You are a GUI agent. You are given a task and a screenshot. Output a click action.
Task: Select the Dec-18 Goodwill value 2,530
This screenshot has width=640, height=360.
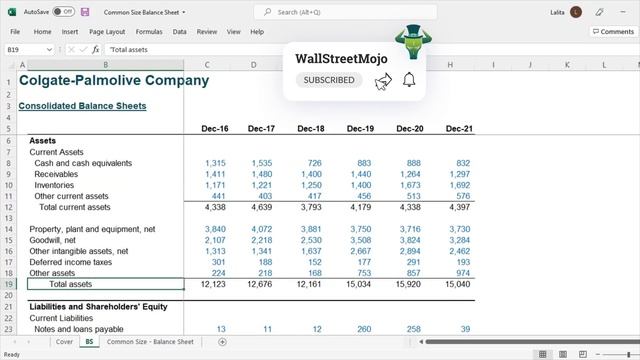pyautogui.click(x=311, y=240)
